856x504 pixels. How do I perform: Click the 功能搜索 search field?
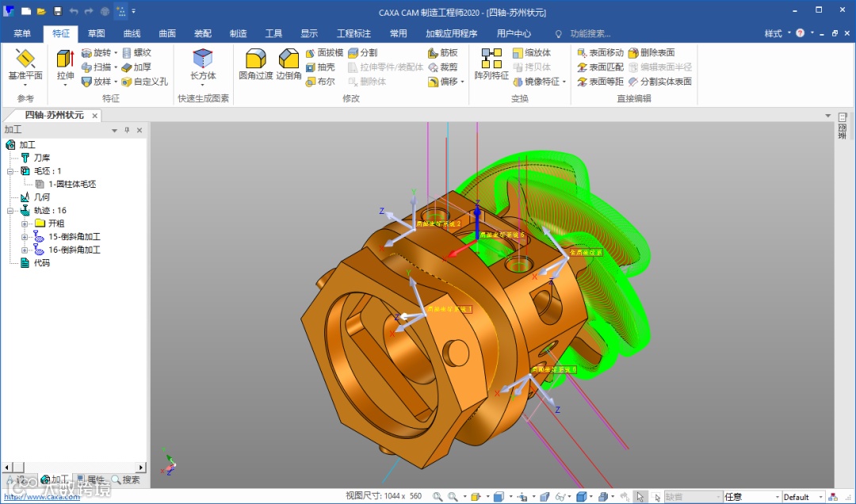point(590,33)
